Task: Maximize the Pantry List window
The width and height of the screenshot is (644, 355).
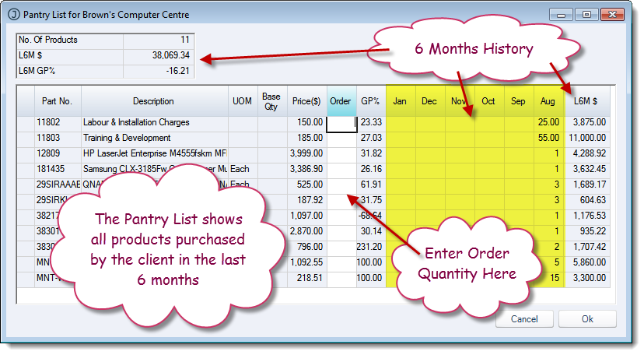Action: point(586,15)
